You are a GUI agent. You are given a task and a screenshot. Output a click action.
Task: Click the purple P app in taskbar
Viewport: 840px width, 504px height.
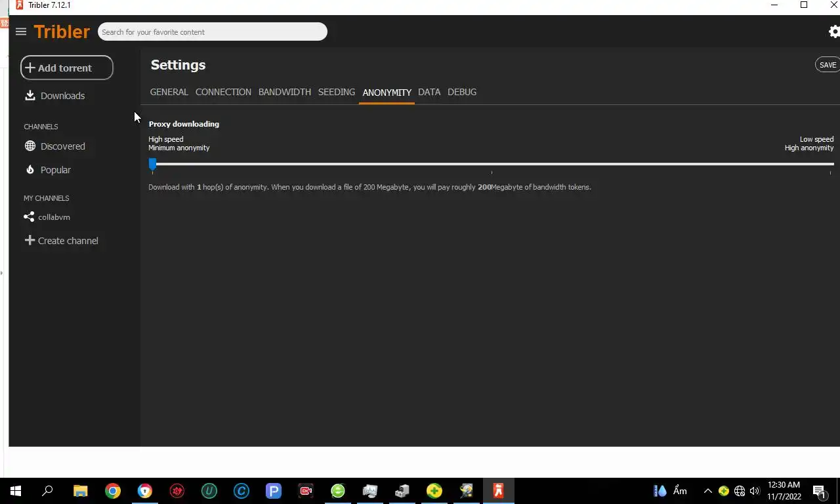click(x=274, y=491)
